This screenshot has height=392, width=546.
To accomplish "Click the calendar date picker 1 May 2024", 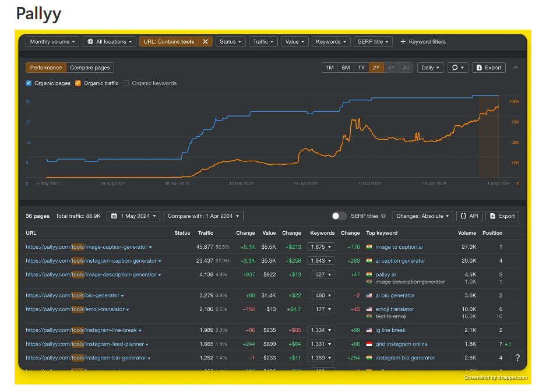I will tap(133, 216).
